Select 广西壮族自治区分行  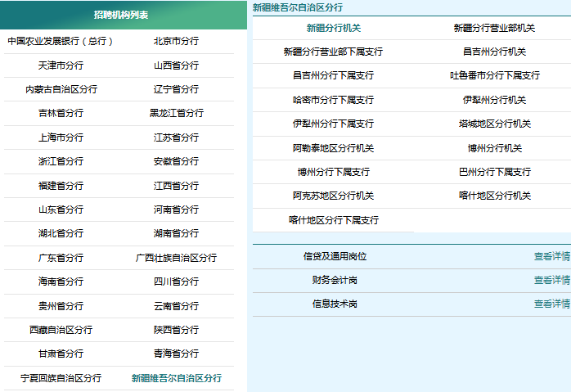(x=176, y=258)
